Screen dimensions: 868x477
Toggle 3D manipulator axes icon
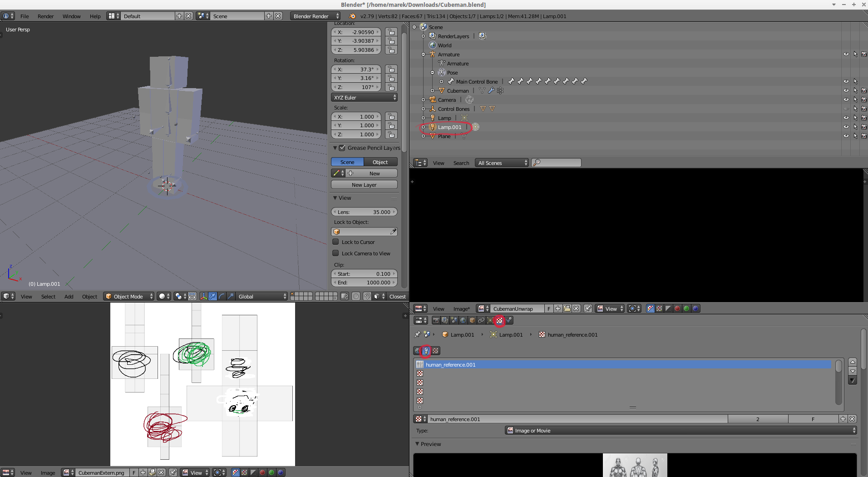coord(203,296)
